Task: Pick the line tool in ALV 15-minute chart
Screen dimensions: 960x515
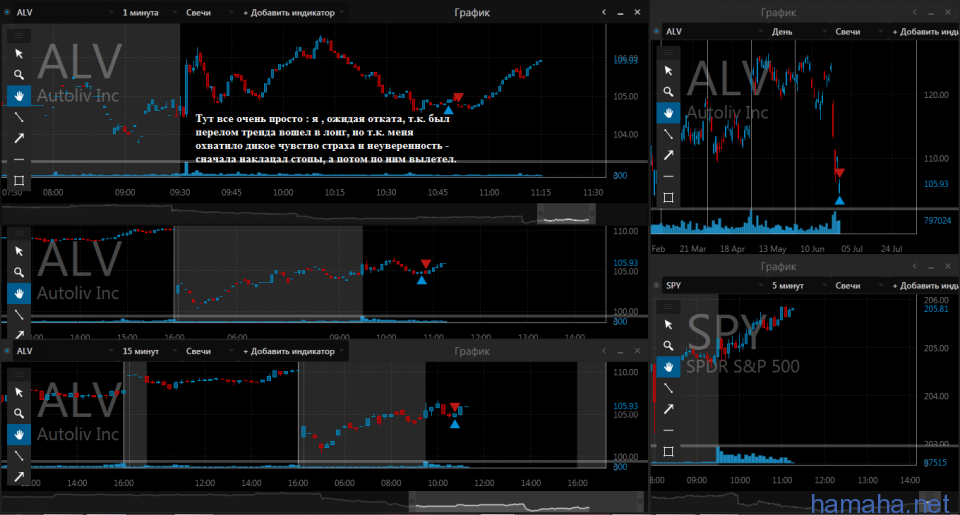Action: click(x=19, y=456)
